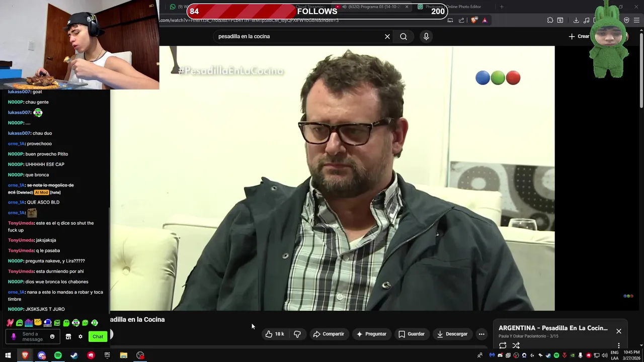The image size is (644, 362).
Task: Open File Explorer from the taskbar
Action: pos(123,355)
